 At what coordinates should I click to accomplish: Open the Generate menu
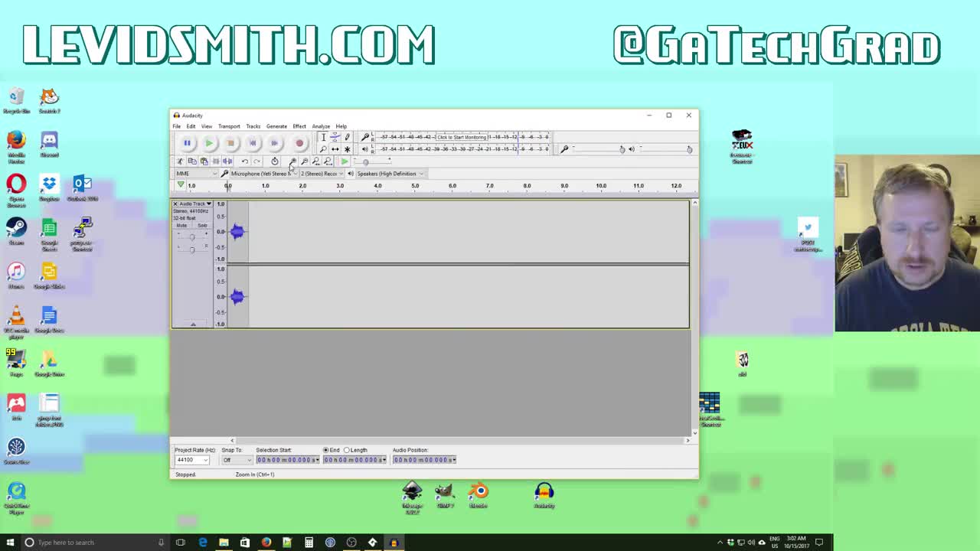(276, 126)
